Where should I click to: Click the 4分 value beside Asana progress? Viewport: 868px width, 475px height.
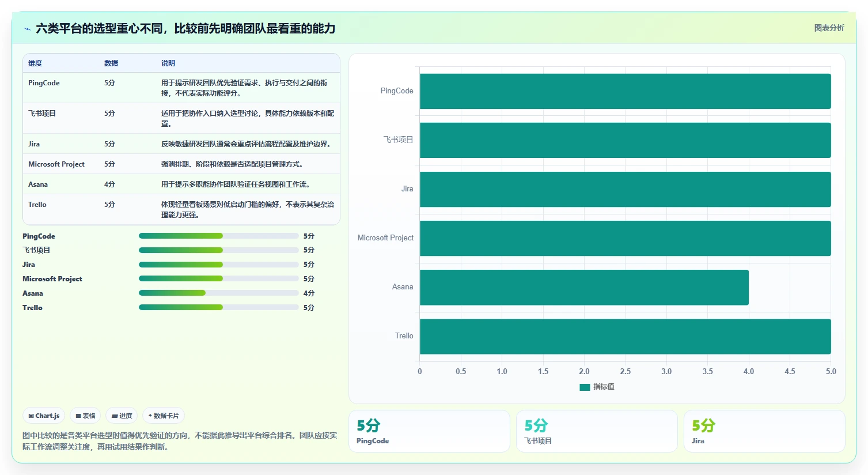pos(309,293)
